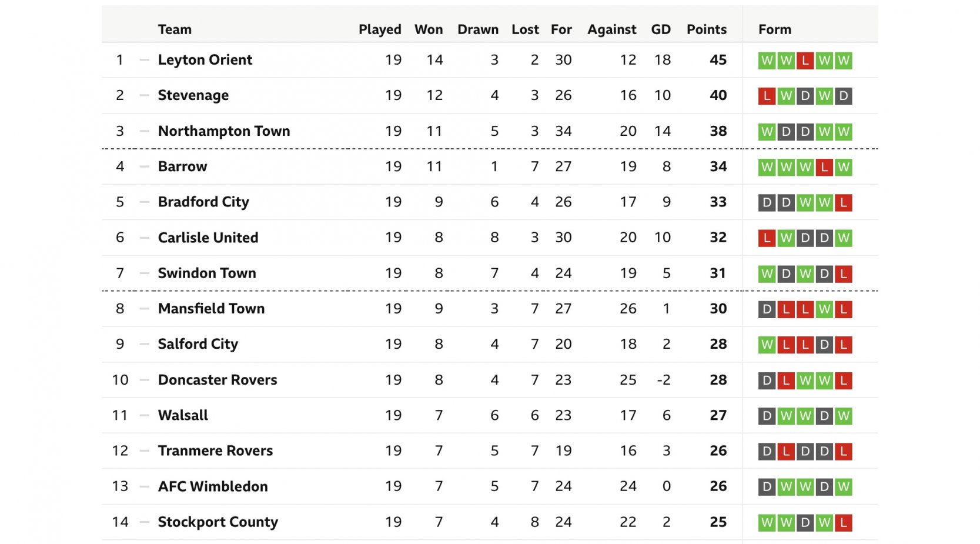This screenshot has height=544, width=980.
Task: Click the movement dash beside Walsall
Action: (x=144, y=415)
